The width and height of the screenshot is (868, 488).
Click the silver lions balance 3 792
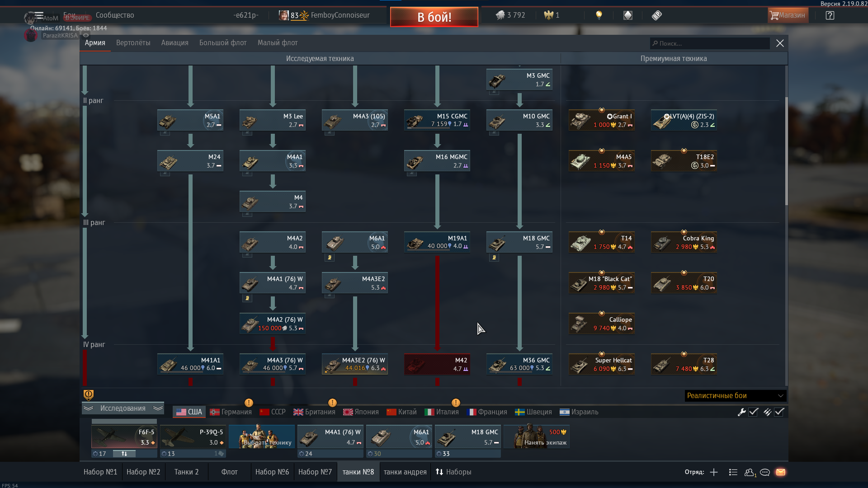click(510, 15)
